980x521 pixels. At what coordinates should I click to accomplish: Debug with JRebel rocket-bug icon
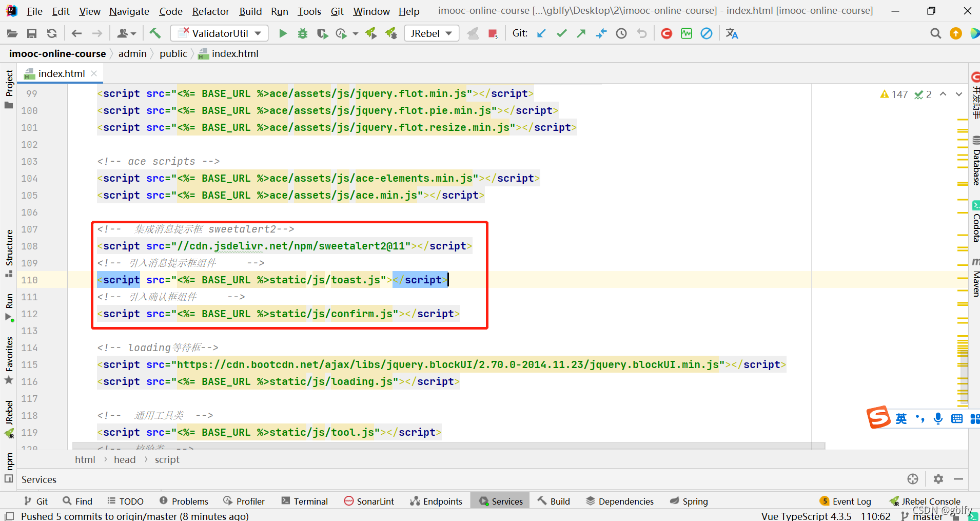pos(391,33)
